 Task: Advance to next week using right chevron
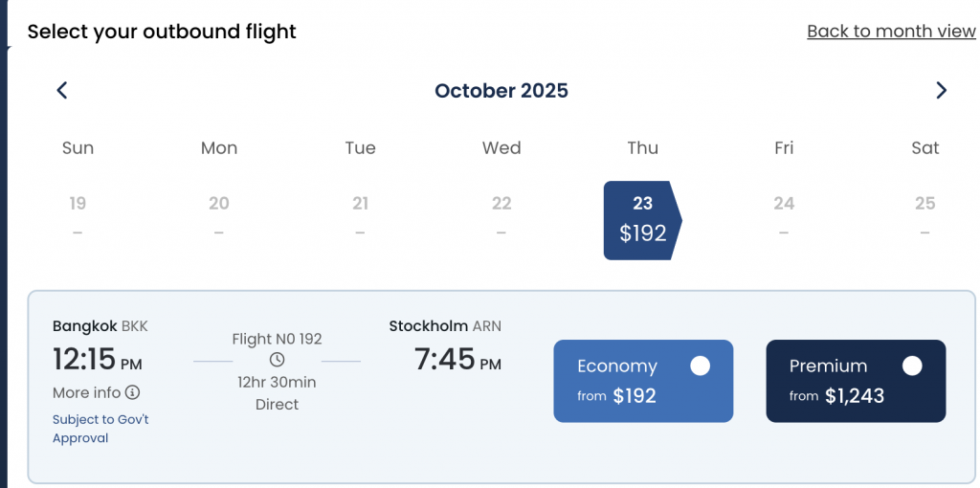click(x=942, y=91)
